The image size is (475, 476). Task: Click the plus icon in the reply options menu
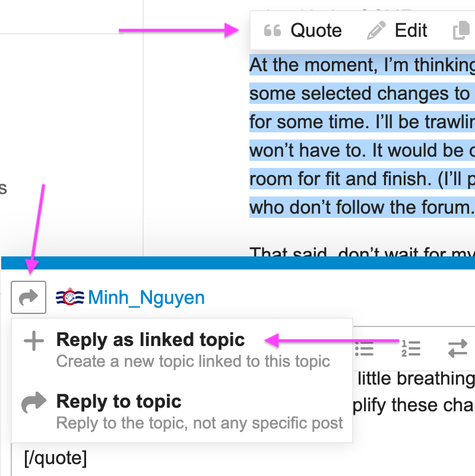34,341
